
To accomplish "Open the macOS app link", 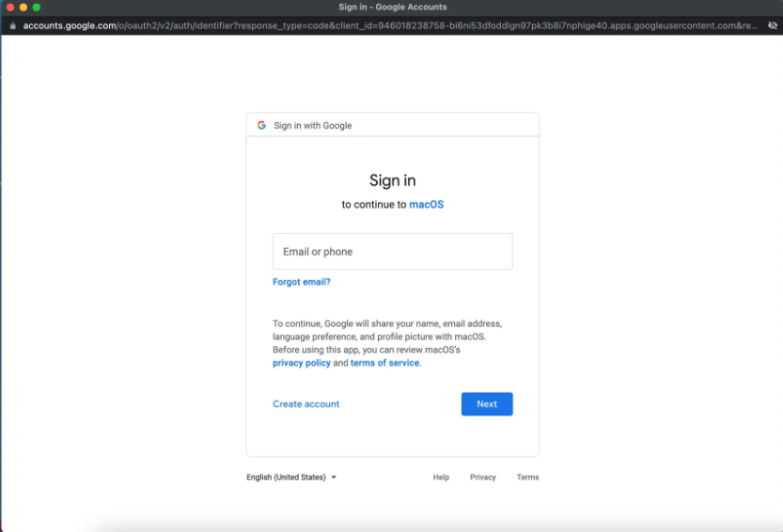I will (x=427, y=204).
